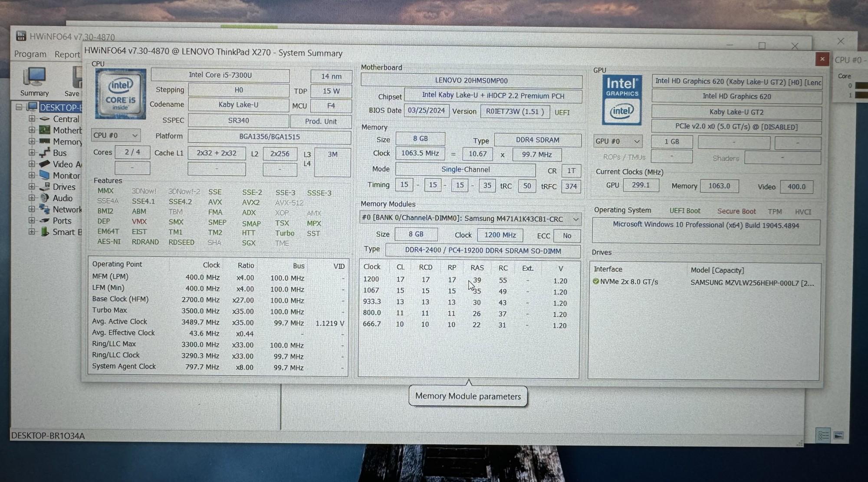Click the HWiNFO64 title bar app icon
The height and width of the screenshot is (482, 868).
click(21, 36)
